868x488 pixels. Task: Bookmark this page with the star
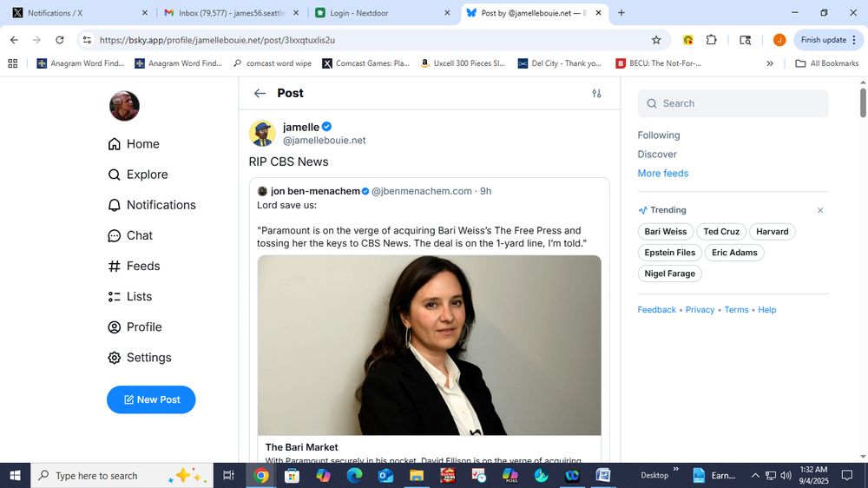pos(656,40)
